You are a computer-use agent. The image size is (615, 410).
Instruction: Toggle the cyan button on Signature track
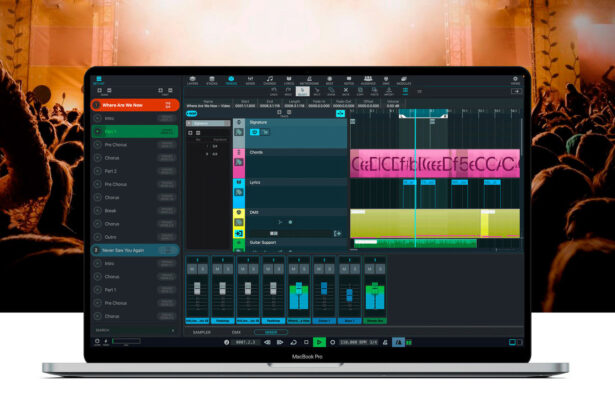click(x=255, y=132)
